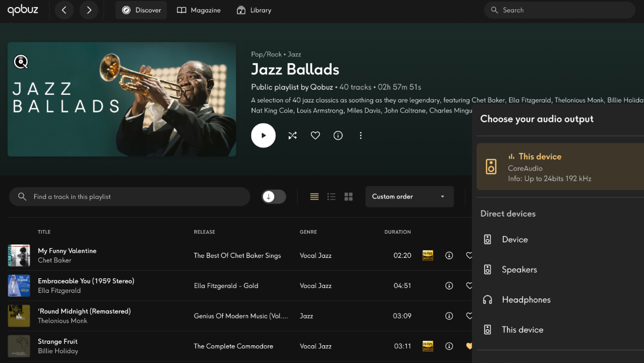Open the Custom order sort dropdown
Screen dimensions: 644x363
[409, 197]
